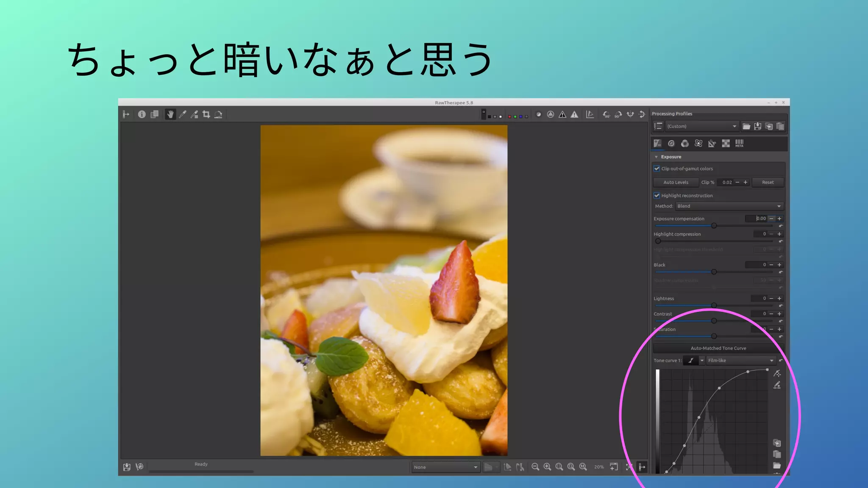
Task: Click the Exposure compensation value field
Action: click(x=757, y=219)
